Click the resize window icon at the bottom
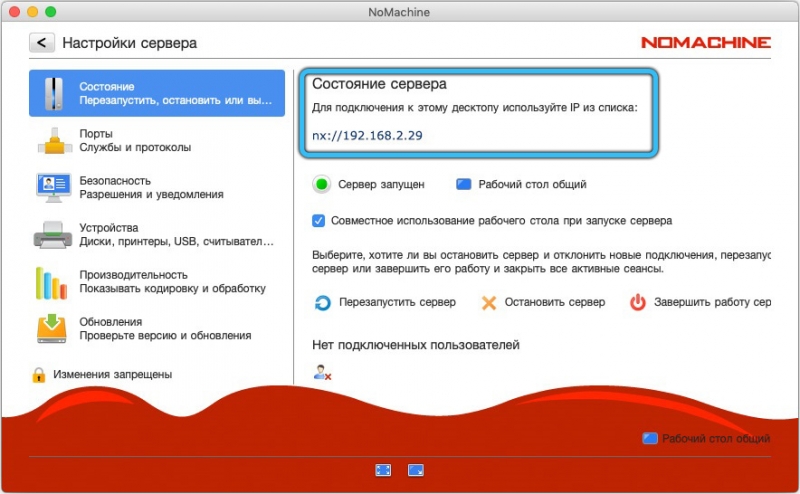 (x=416, y=470)
